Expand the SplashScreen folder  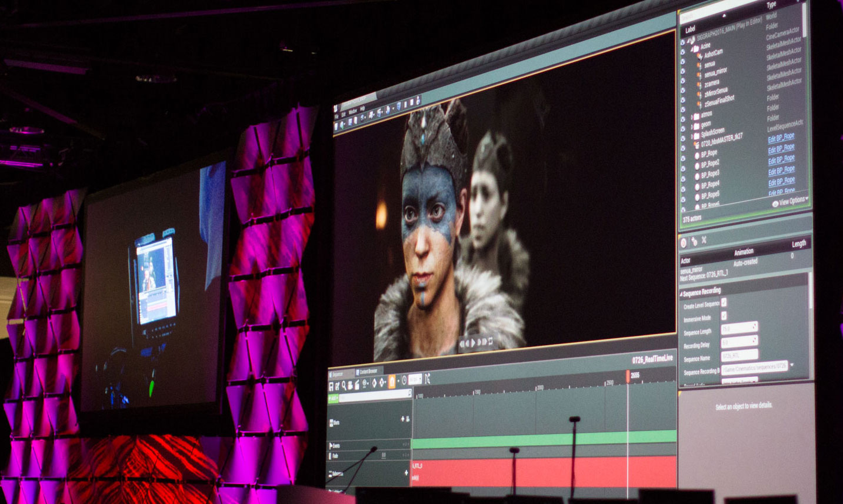pos(692,136)
